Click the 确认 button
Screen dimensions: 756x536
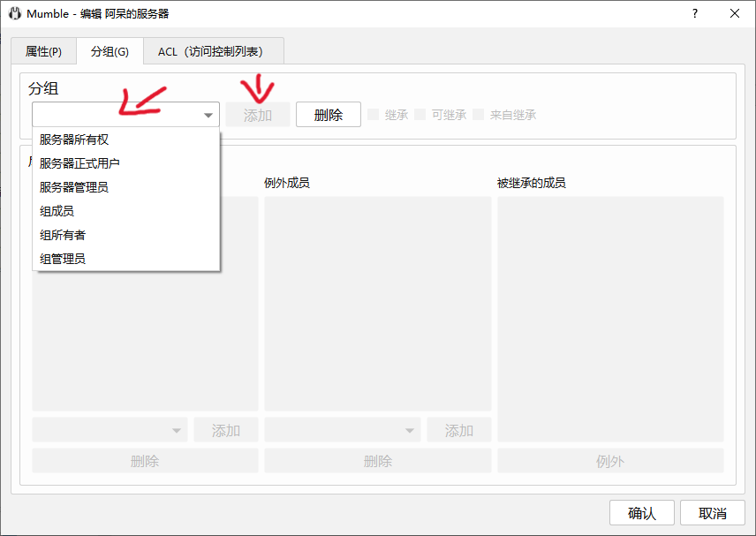coord(641,513)
